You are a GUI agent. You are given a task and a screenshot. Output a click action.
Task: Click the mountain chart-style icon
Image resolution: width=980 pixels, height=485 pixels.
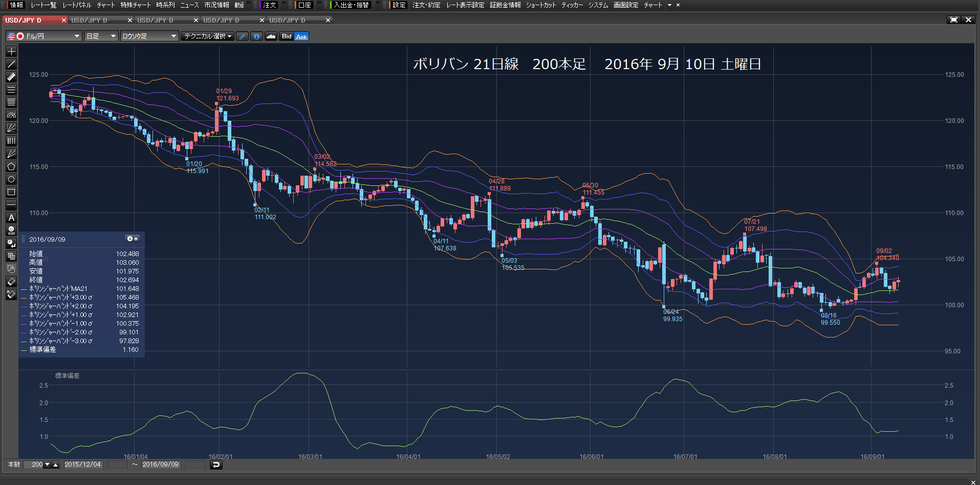pyautogui.click(x=271, y=36)
